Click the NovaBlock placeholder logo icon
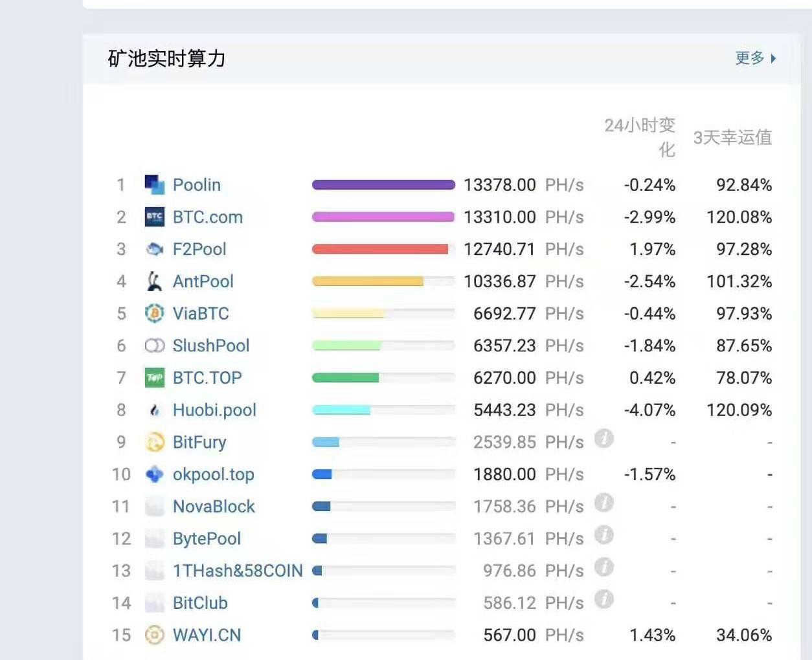 (x=154, y=507)
